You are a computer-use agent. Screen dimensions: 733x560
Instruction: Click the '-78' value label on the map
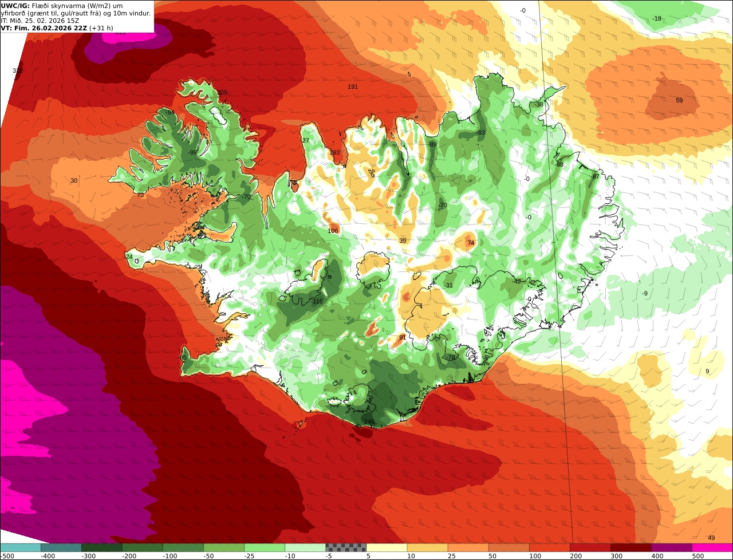pyautogui.click(x=451, y=357)
